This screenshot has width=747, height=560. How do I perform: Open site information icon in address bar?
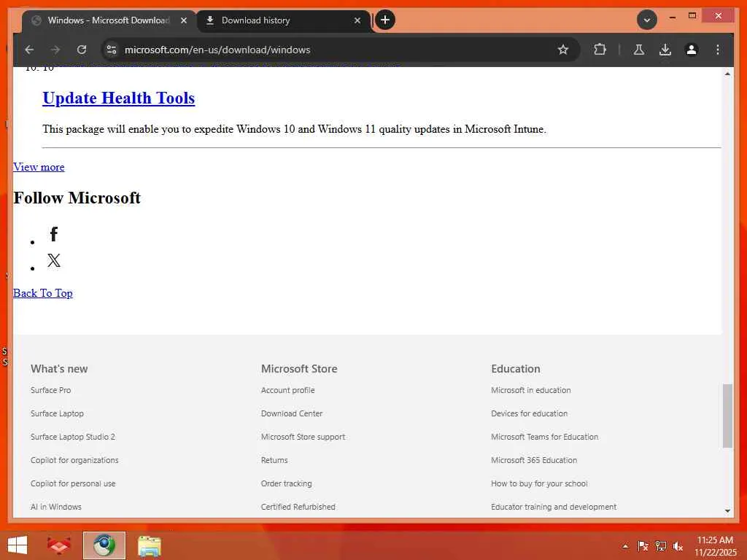tap(112, 50)
